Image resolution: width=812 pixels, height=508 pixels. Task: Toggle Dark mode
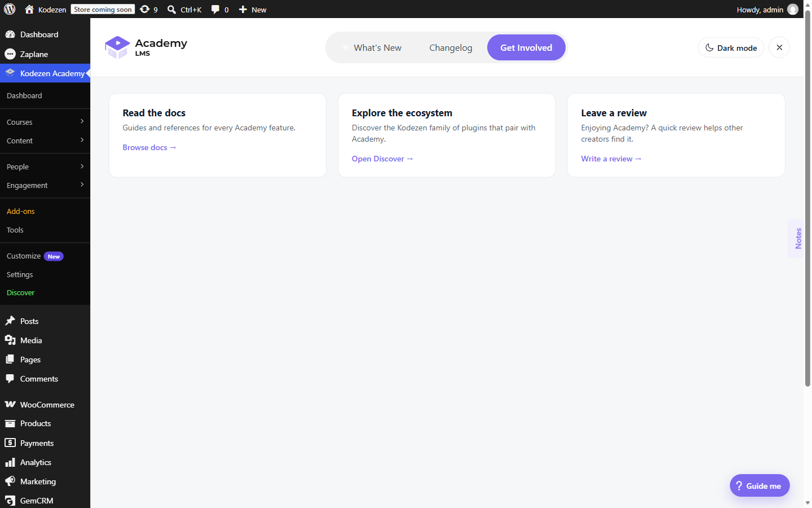tap(731, 47)
